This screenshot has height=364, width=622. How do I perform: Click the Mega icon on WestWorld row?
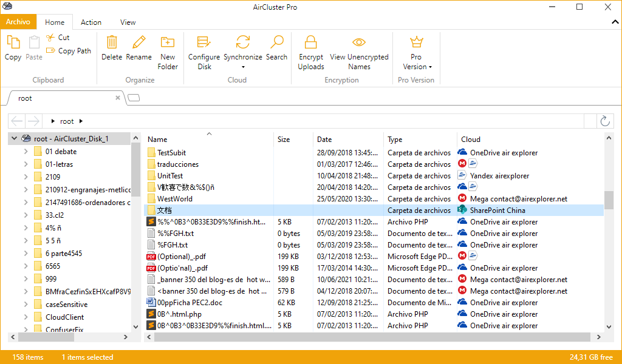(462, 198)
